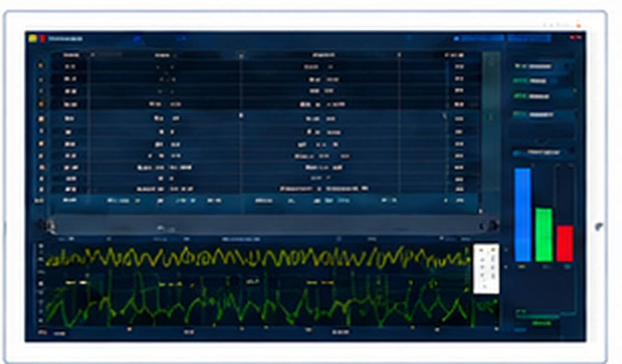Click the yellow waveform trace
Viewport: 622px width, 364px height.
[x=259, y=257]
